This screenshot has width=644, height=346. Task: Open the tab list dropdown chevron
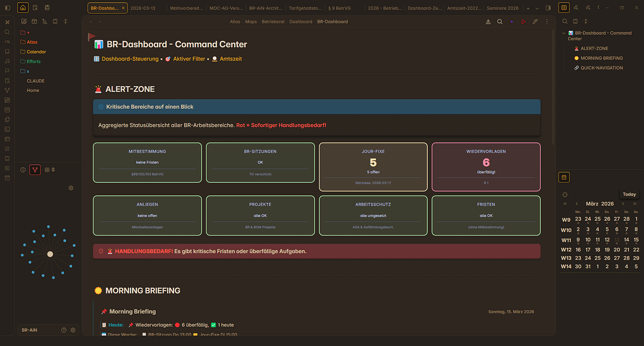537,8
